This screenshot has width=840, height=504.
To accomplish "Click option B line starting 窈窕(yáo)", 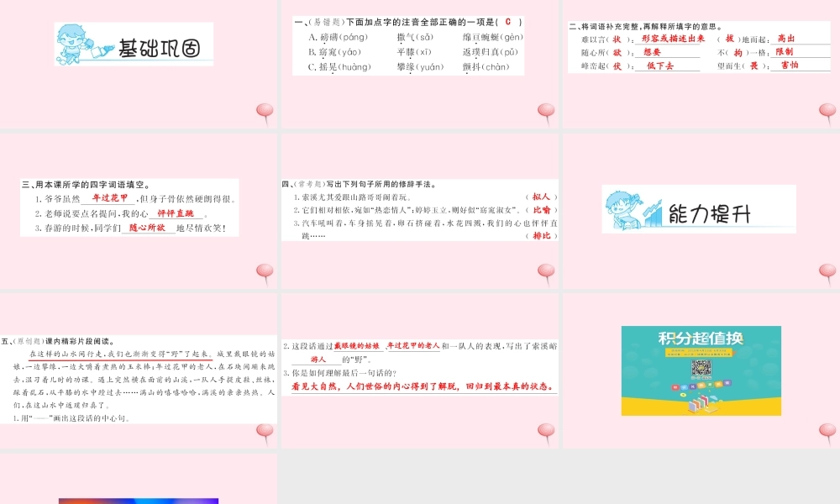I will 413,52.
